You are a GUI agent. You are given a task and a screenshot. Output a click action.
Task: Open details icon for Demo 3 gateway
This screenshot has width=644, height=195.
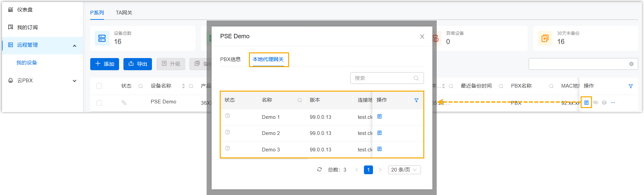pos(379,149)
